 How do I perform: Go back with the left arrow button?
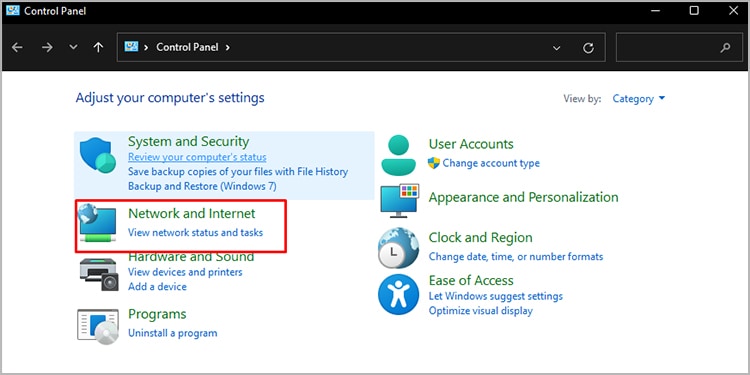17,47
